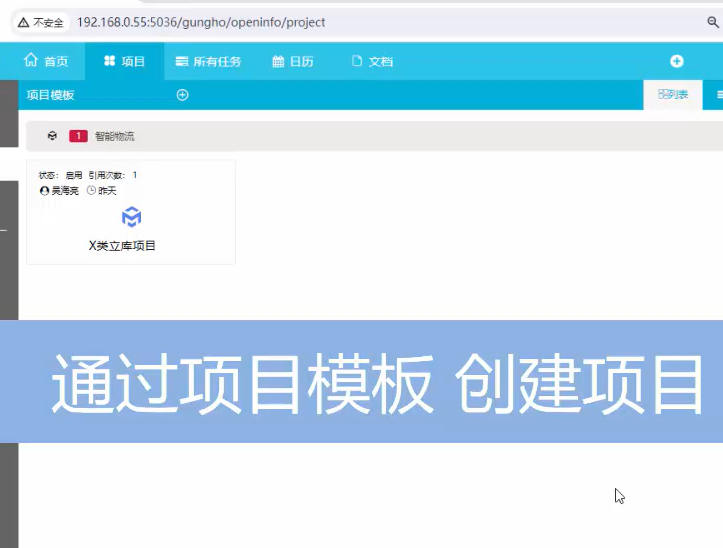Click the 状态: 启用 status text
The width and height of the screenshot is (723, 548).
pyautogui.click(x=60, y=175)
